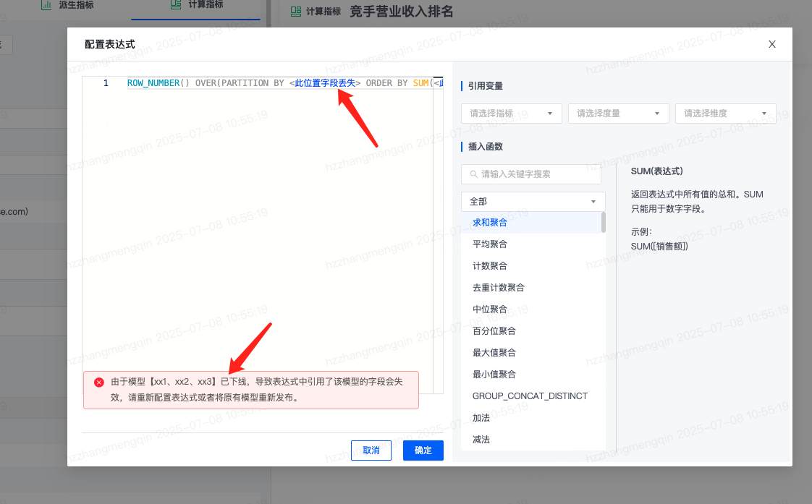The width and height of the screenshot is (812, 504).
Task: Click the 取消 button
Action: (371, 450)
